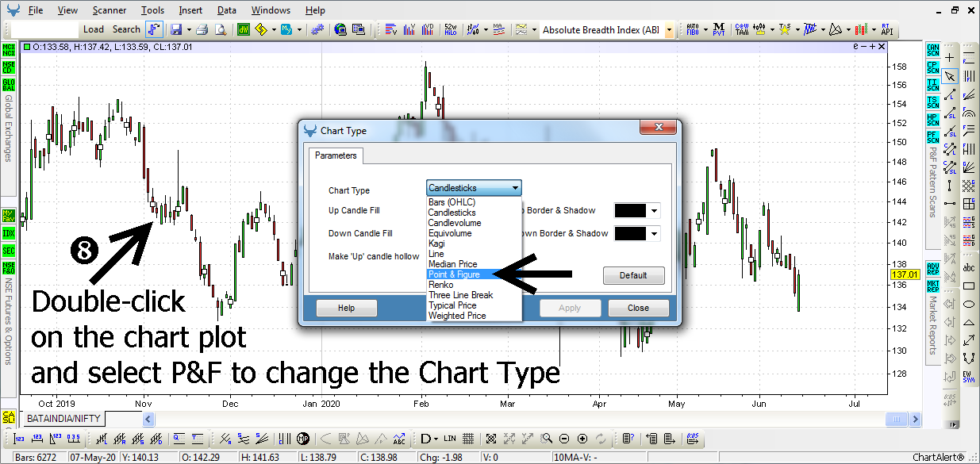Click the MCX NCX exchange icon
980x464 pixels.
[9, 51]
